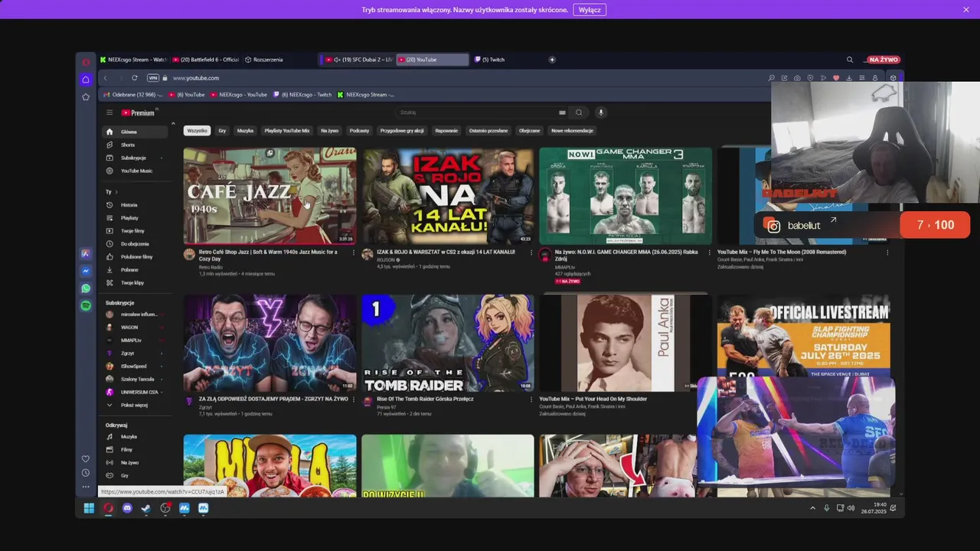Open options for Fly Me To The Moon mix

pos(887,253)
